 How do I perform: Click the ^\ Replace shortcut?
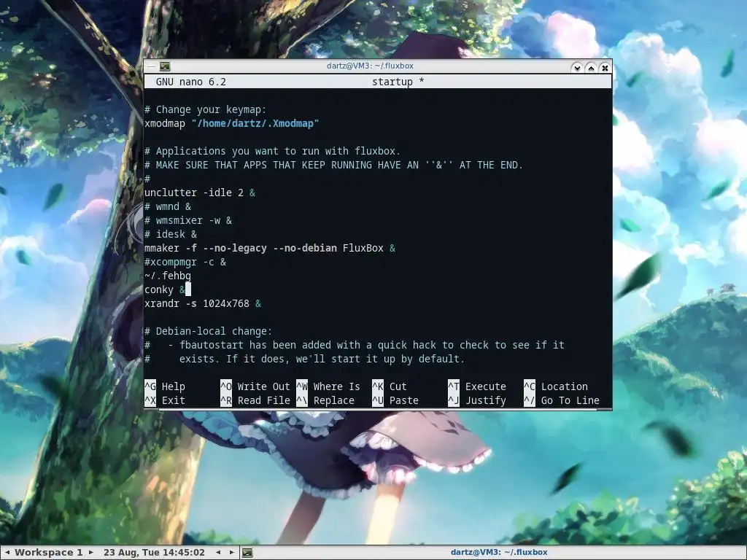[325, 400]
